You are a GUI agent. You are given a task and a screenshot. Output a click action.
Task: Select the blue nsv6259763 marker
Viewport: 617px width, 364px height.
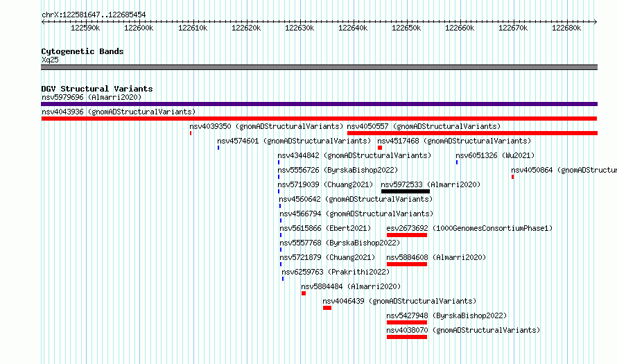click(x=283, y=279)
